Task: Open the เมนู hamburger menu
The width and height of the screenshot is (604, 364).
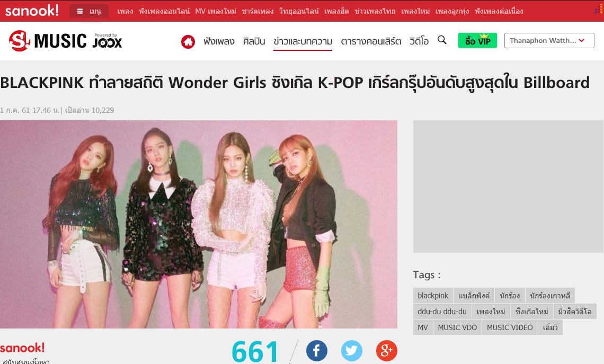Action: tap(89, 11)
